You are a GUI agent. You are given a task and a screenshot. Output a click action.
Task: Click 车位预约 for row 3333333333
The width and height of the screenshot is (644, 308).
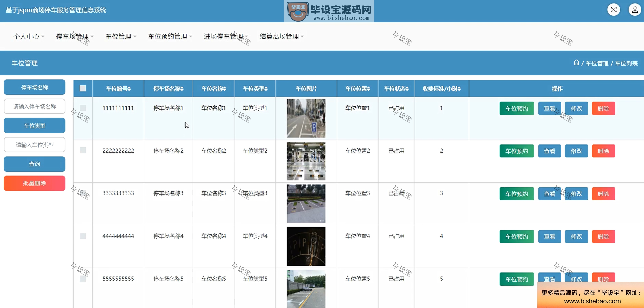(517, 194)
